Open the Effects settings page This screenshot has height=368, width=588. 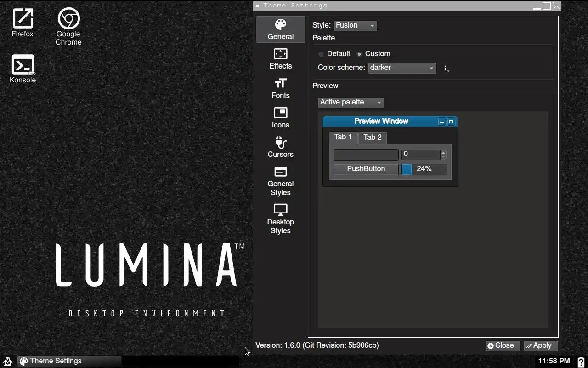tap(281, 59)
